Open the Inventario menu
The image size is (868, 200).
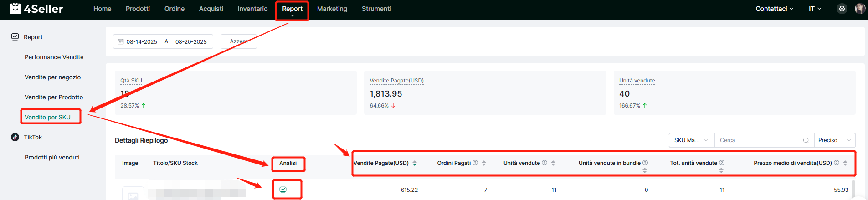(x=252, y=9)
